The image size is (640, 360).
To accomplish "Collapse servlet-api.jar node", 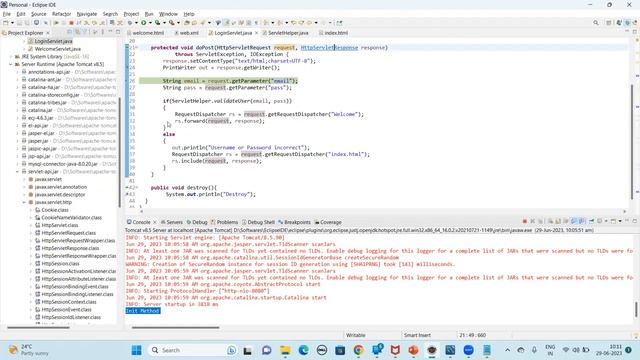I will [18, 172].
